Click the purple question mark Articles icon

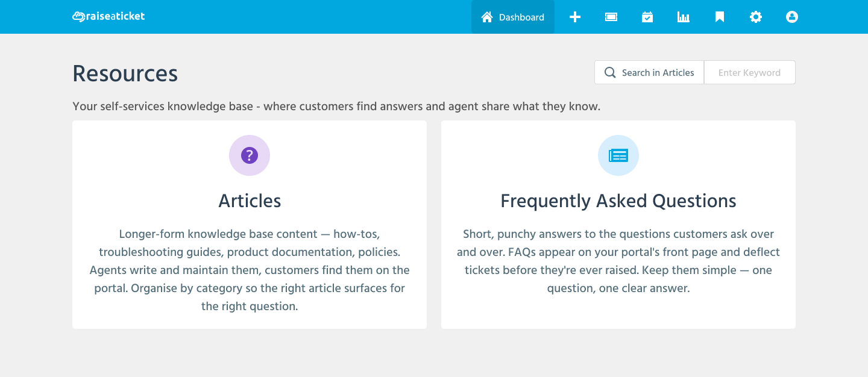click(x=250, y=155)
